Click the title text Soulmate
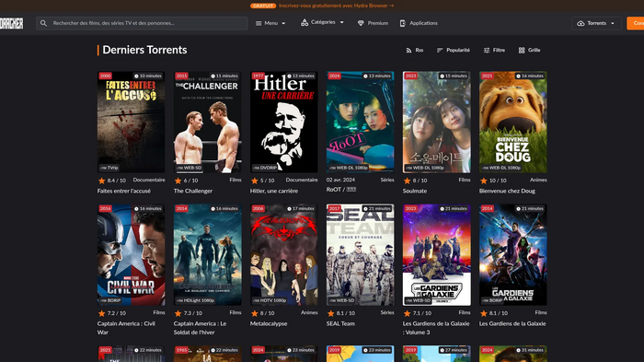644x362 pixels. [x=415, y=191]
